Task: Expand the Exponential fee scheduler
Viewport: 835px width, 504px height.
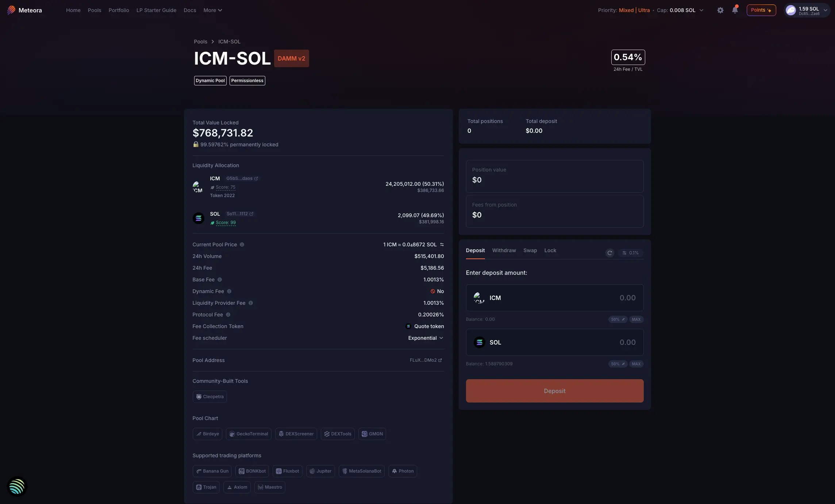Action: pos(426,338)
